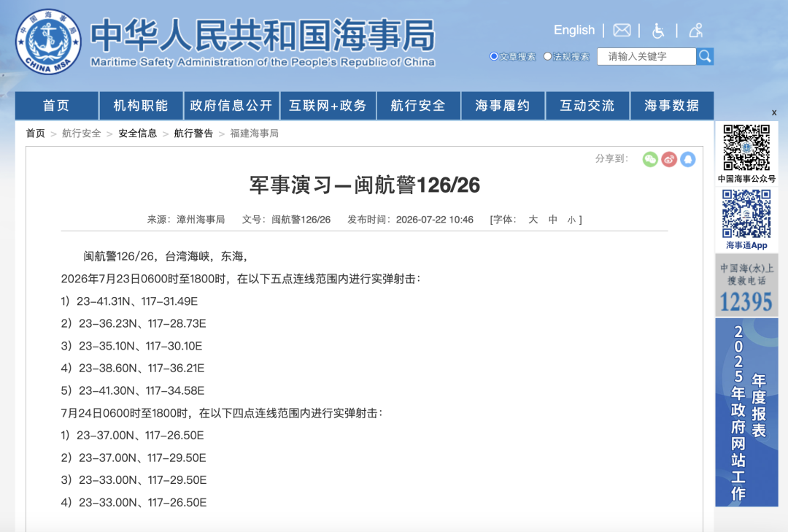Click the coordinate line 23-33.00N、117-29.50E
This screenshot has width=788, height=532.
click(143, 480)
